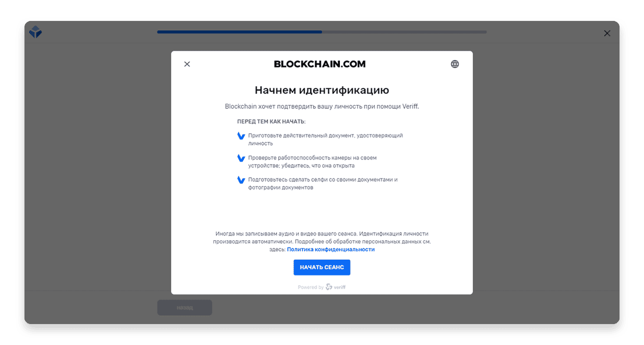Click the checkmark beside the camera check tip
The height and width of the screenshot is (345, 644).
point(241,158)
